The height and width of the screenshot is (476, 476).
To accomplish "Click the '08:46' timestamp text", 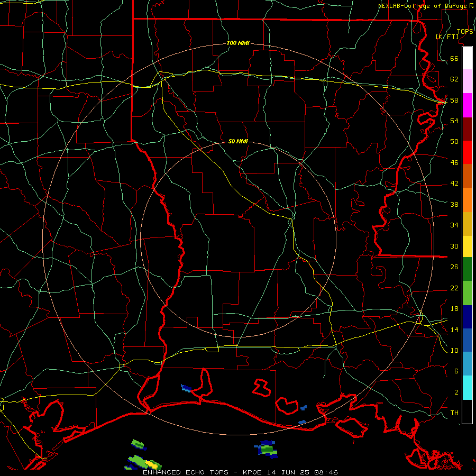I will (x=326, y=472).
